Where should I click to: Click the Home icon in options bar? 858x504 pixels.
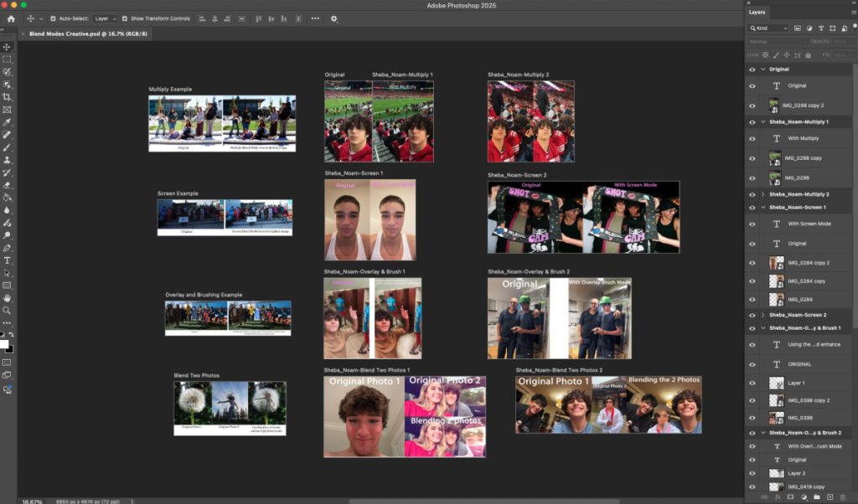11,18
